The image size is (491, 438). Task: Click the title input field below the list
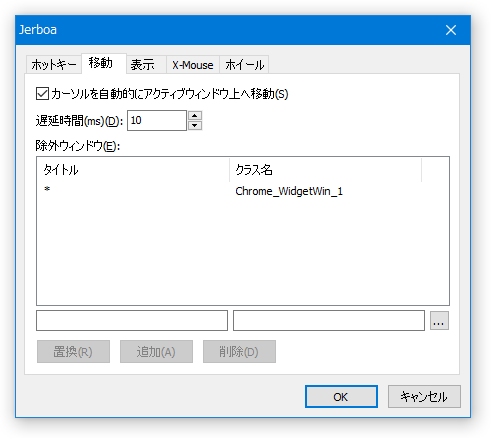[x=132, y=321]
